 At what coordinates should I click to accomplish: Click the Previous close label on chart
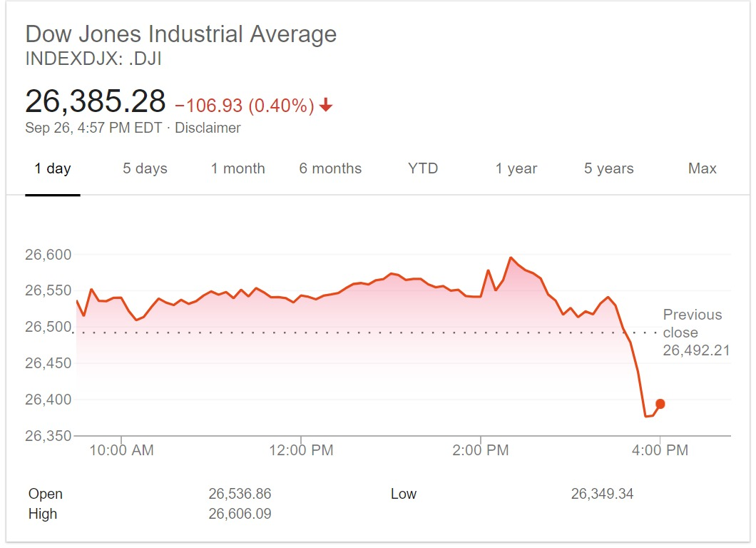[692, 323]
